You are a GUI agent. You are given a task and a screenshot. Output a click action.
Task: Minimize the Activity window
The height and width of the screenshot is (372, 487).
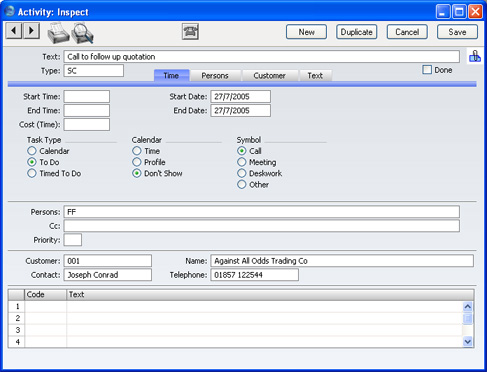(x=443, y=12)
